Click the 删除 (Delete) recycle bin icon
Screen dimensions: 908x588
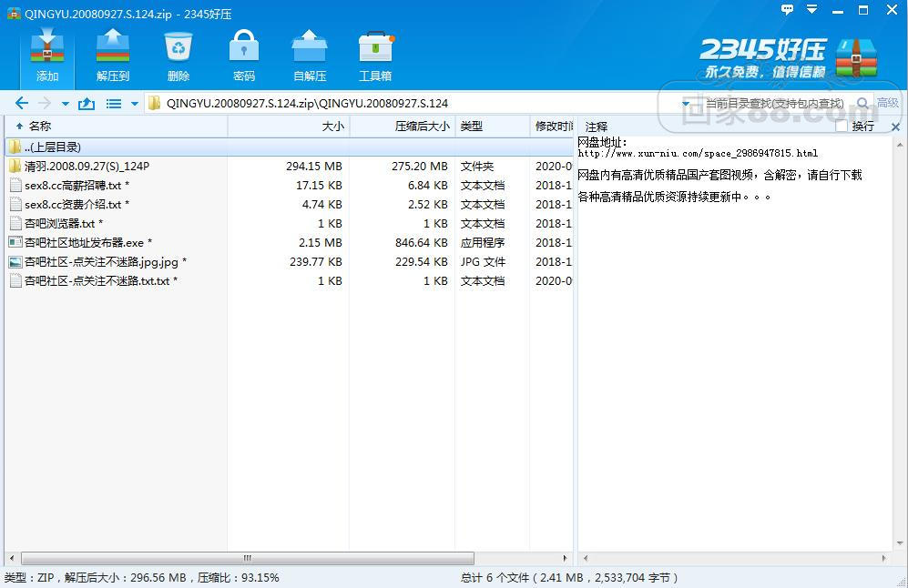(179, 56)
